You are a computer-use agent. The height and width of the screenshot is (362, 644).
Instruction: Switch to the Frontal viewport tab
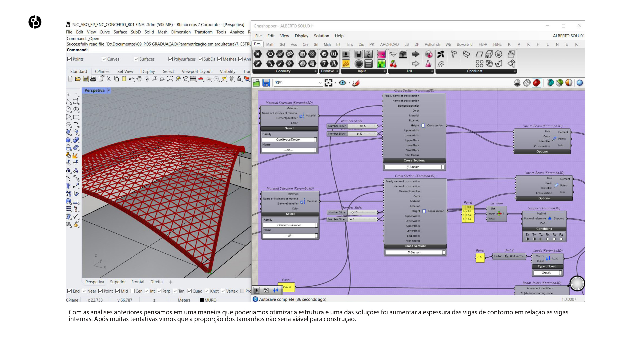coord(138,282)
